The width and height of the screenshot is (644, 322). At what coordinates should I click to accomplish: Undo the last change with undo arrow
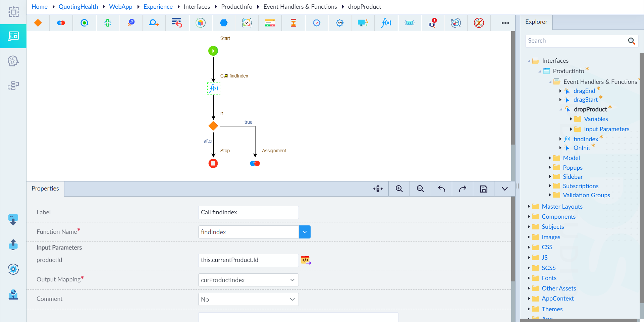[x=441, y=189]
